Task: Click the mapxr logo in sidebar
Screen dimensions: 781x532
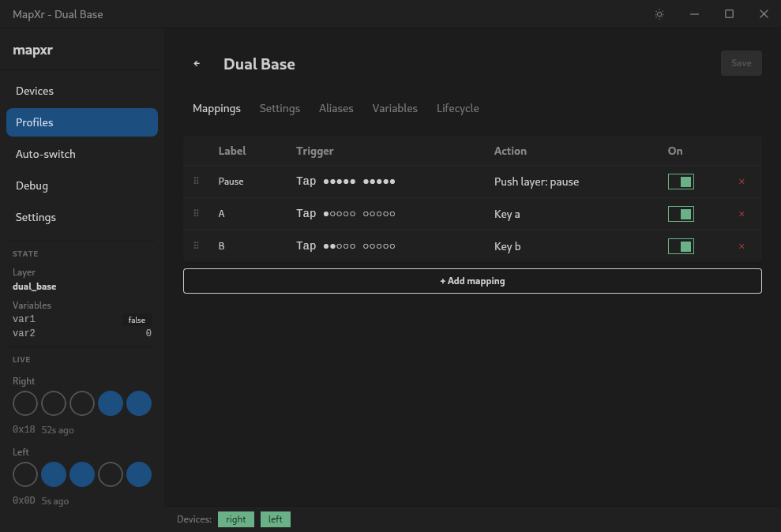Action: tap(33, 49)
